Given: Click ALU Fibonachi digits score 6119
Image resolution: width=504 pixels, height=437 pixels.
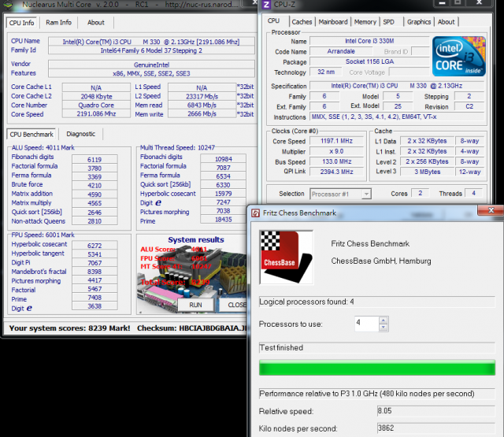Looking at the screenshot, I should tap(94, 159).
